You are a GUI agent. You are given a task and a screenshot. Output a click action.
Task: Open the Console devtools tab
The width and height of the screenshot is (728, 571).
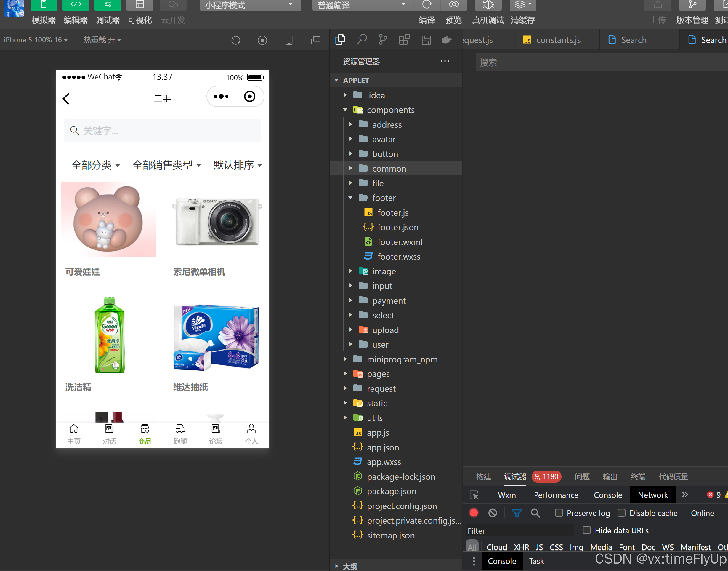tap(607, 495)
